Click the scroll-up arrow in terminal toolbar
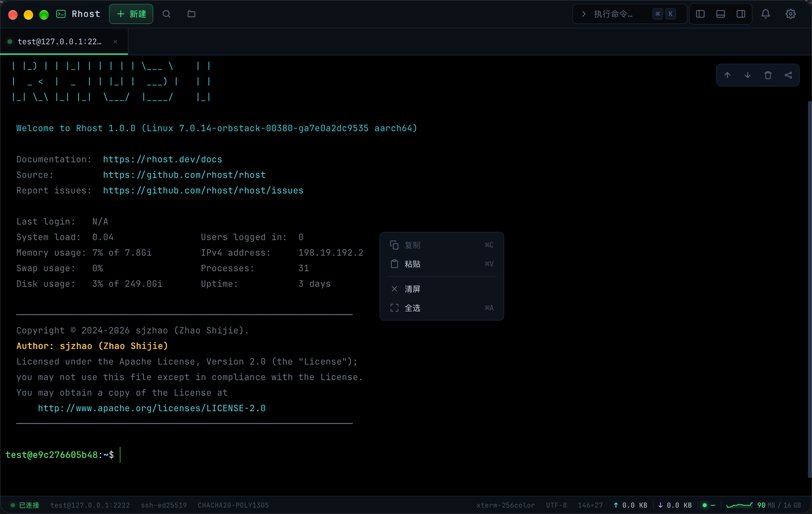Screen dimensions: 812x514 click(727, 75)
